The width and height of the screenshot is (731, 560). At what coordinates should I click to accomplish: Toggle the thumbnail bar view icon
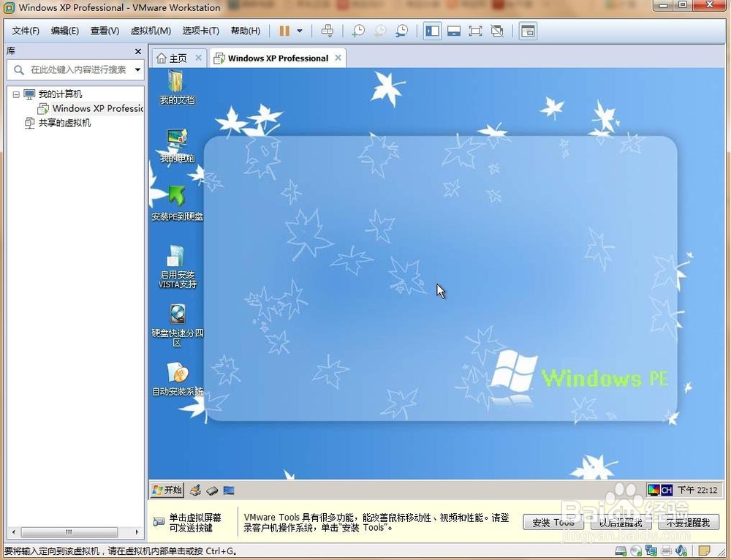click(454, 31)
